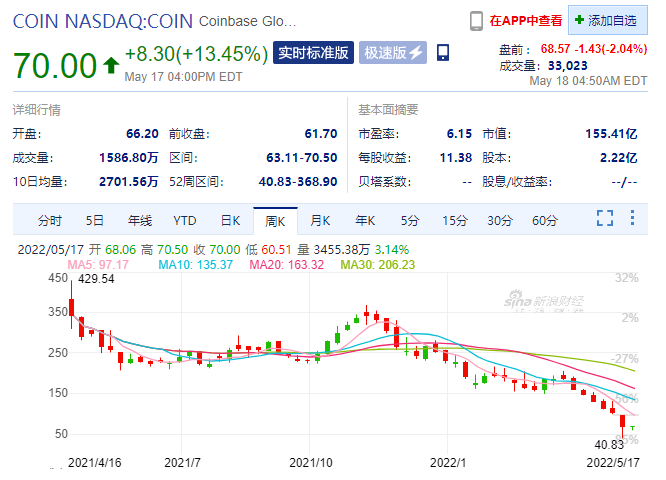The image size is (666, 480).
Task: Click the +8.30(+13.45%) change value
Action: tap(196, 54)
